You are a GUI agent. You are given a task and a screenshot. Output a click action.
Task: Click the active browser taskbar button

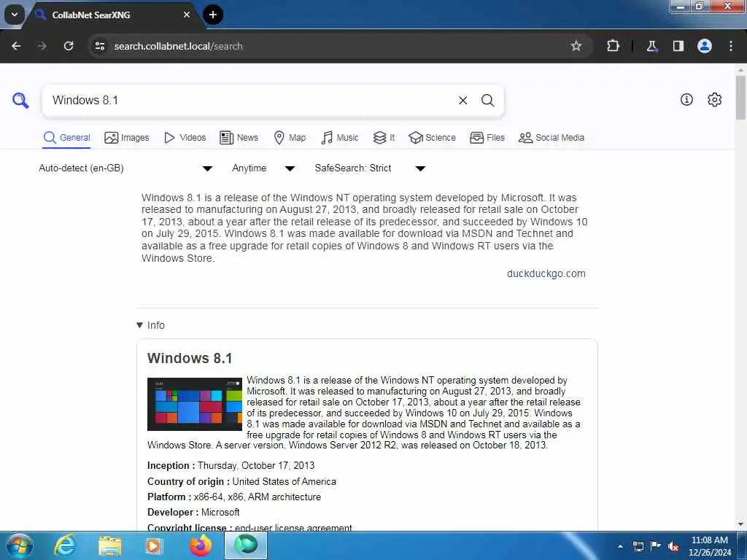(246, 545)
